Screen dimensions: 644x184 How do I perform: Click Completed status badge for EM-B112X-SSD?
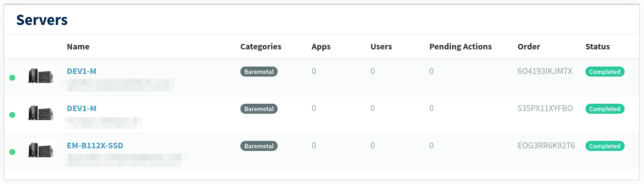604,146
